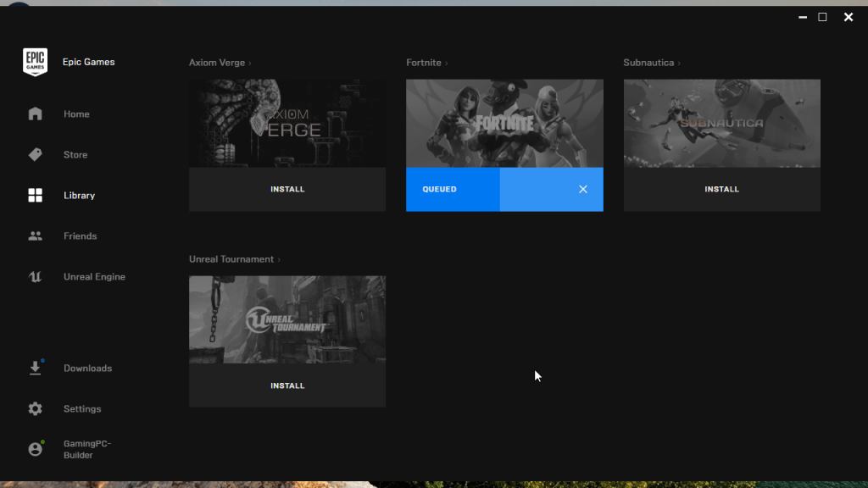Image resolution: width=868 pixels, height=488 pixels.
Task: Switch to the Store section
Action: coord(75,154)
